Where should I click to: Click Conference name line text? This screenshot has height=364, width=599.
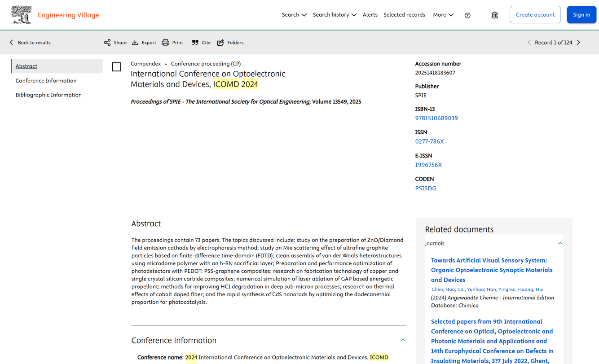263,358
